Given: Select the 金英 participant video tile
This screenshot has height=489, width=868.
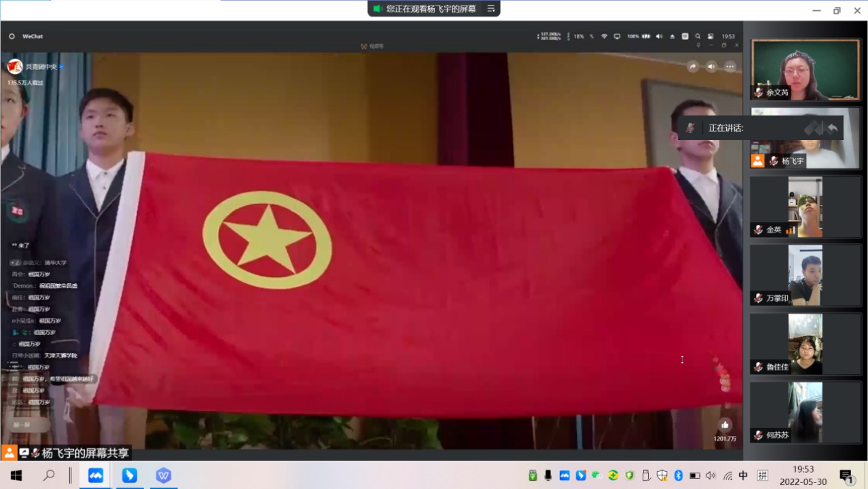Looking at the screenshot, I should 806,206.
